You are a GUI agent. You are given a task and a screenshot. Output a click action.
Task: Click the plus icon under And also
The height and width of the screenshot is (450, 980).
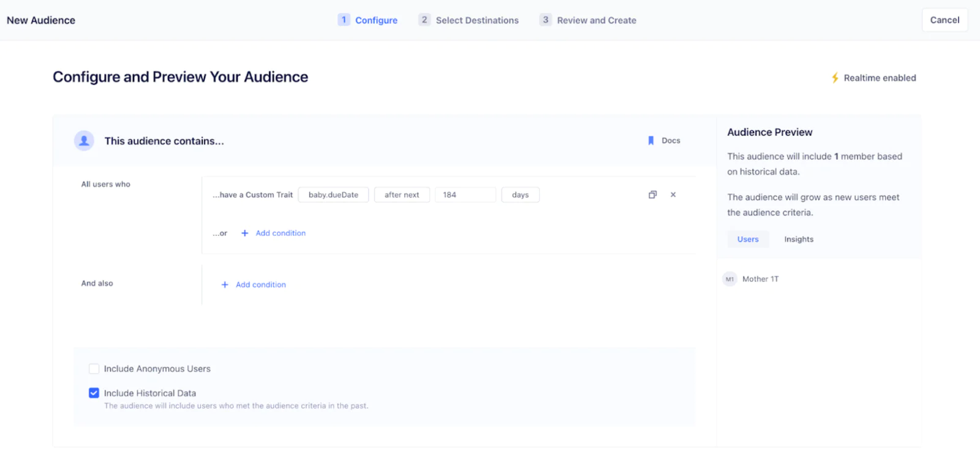tap(225, 284)
